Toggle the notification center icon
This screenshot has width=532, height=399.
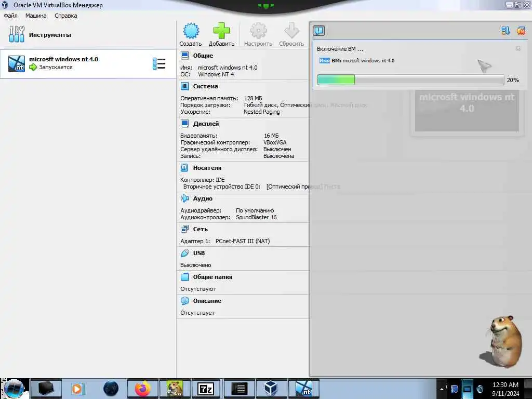pyautogui.click(x=318, y=31)
